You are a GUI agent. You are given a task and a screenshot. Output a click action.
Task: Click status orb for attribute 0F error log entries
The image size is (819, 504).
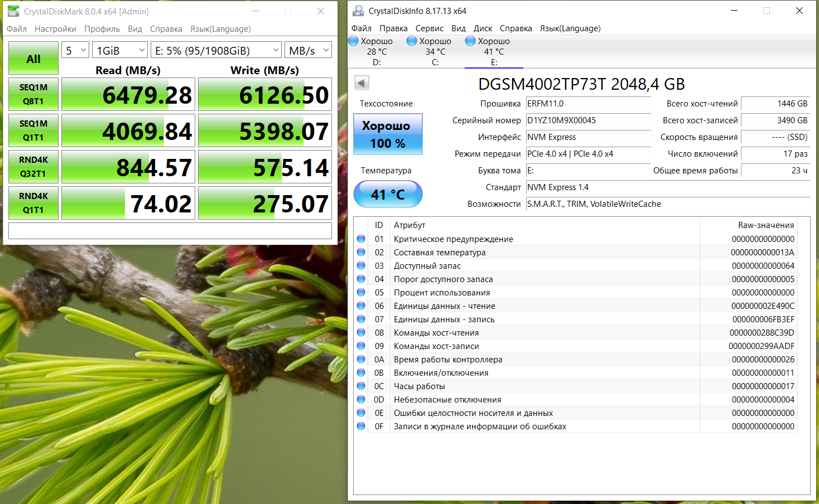[x=361, y=426]
